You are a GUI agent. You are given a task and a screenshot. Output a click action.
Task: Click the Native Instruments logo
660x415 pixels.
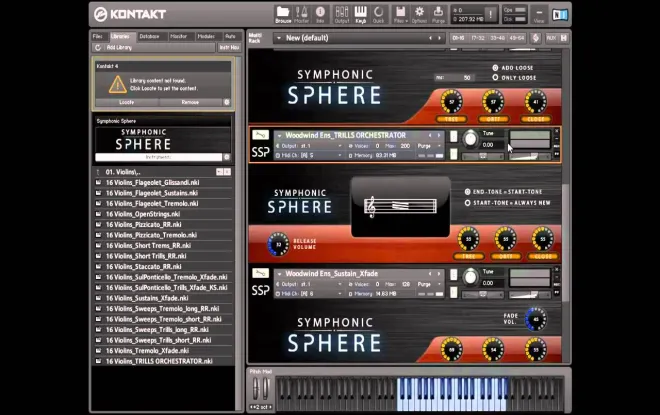coord(560,15)
